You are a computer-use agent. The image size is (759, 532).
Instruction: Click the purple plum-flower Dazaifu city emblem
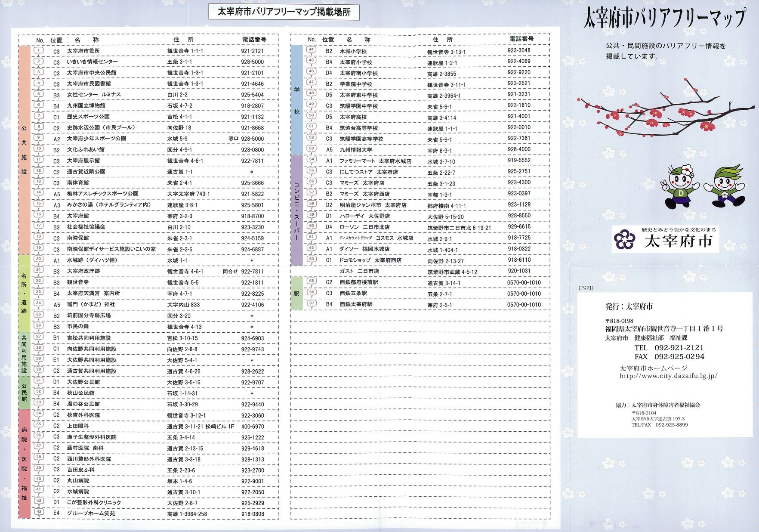624,239
